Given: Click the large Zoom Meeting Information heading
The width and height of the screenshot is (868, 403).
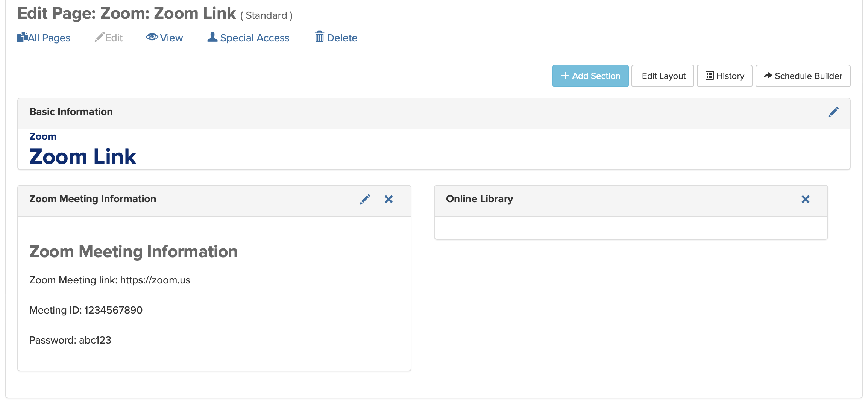Looking at the screenshot, I should [x=134, y=251].
